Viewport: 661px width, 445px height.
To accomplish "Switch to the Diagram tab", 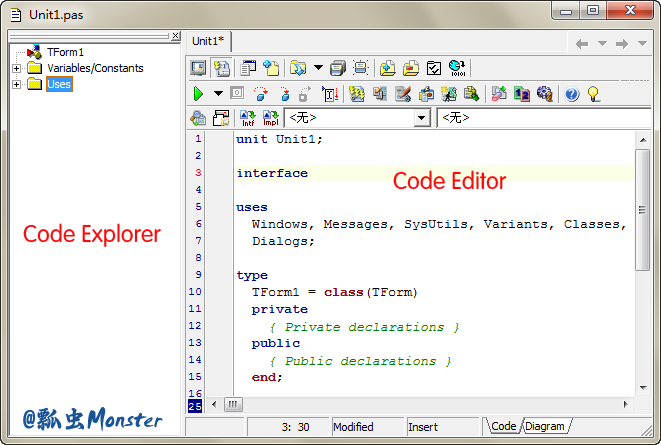I will point(545,427).
